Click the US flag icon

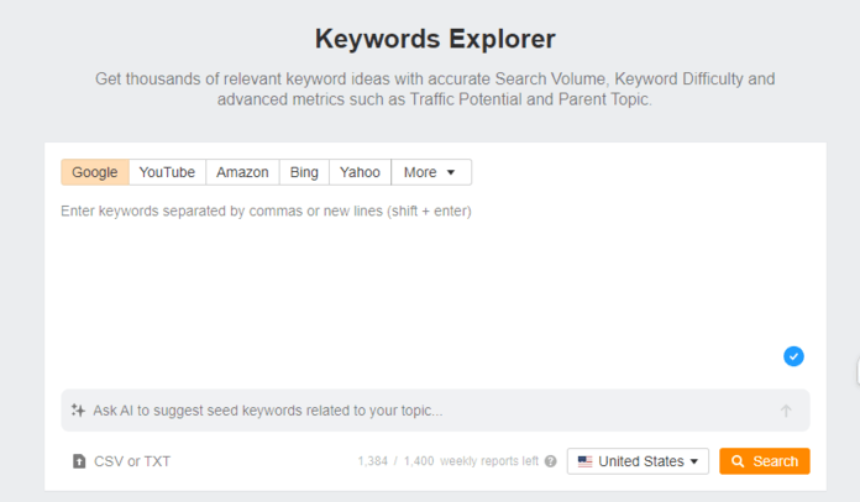pyautogui.click(x=585, y=461)
